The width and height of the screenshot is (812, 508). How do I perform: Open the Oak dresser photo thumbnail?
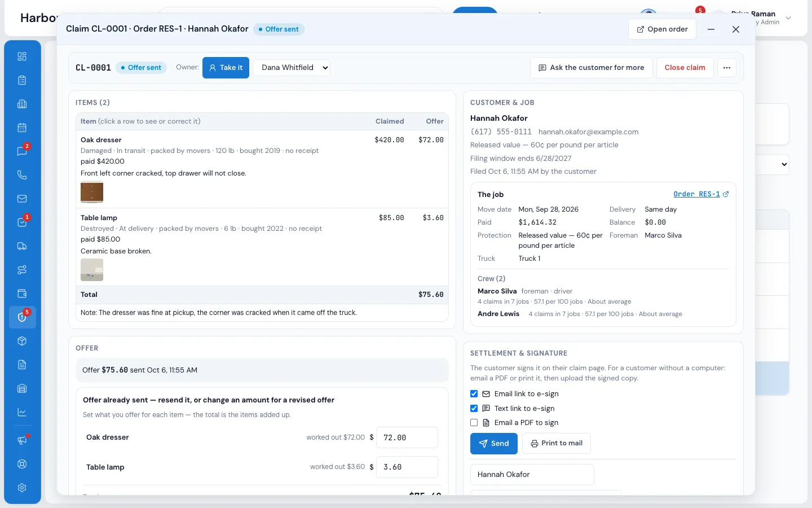(x=92, y=192)
